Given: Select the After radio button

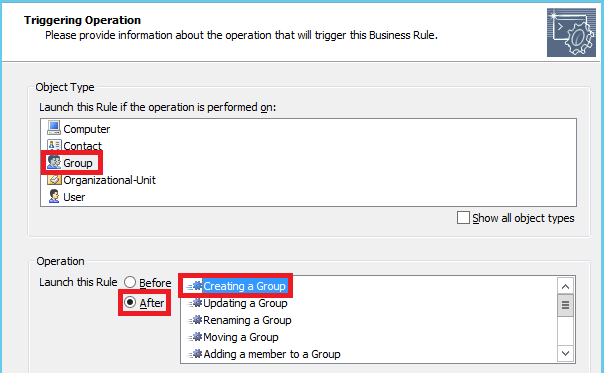Looking at the screenshot, I should [130, 302].
